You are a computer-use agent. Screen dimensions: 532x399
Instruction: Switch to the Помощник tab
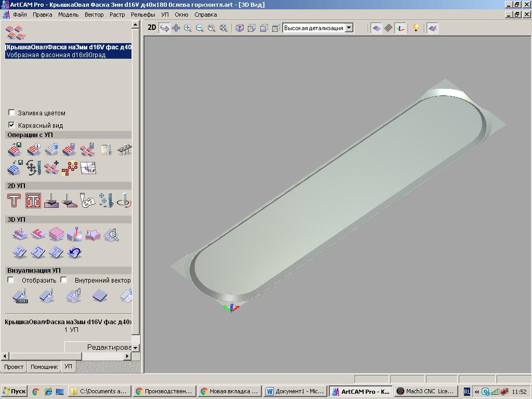click(x=44, y=367)
